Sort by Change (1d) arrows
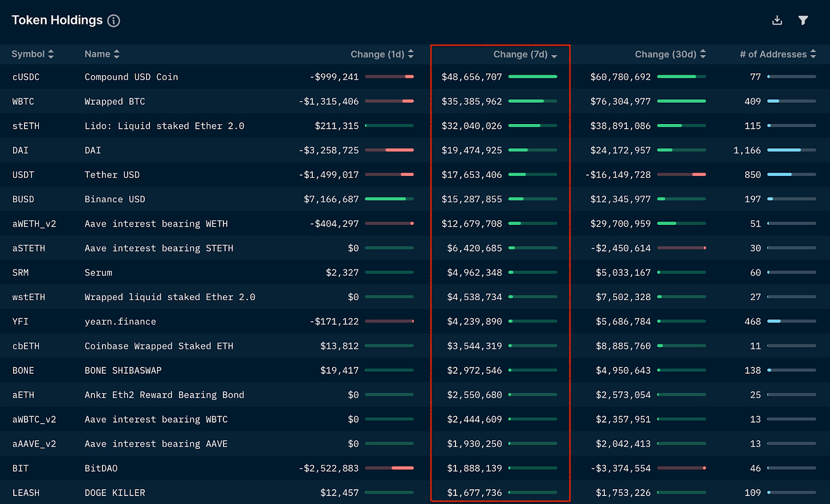 [410, 54]
